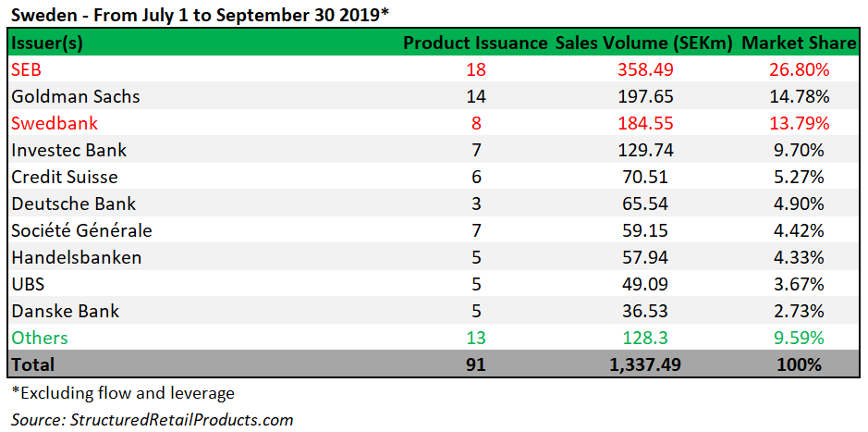Click the Sales Volume (SEKm) header
Viewport: 868px width, 432px height.
click(643, 43)
